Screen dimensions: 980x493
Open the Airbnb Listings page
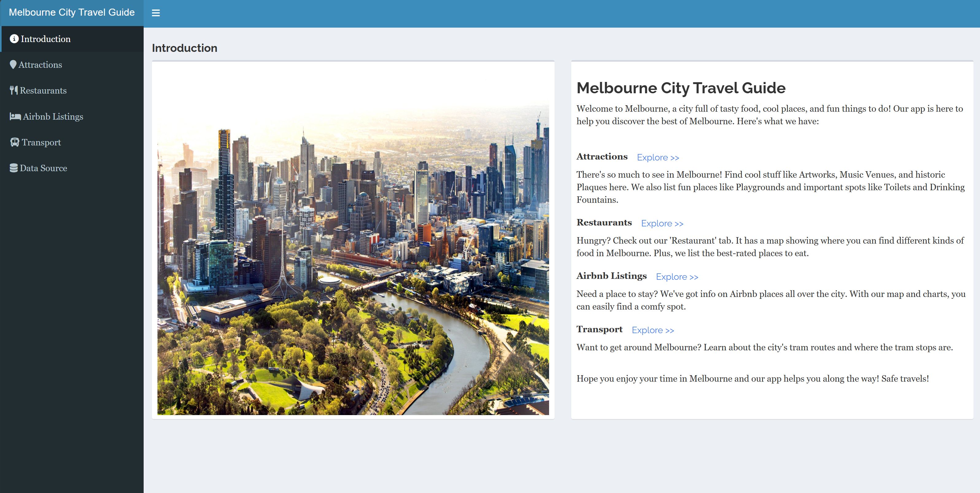pos(53,116)
